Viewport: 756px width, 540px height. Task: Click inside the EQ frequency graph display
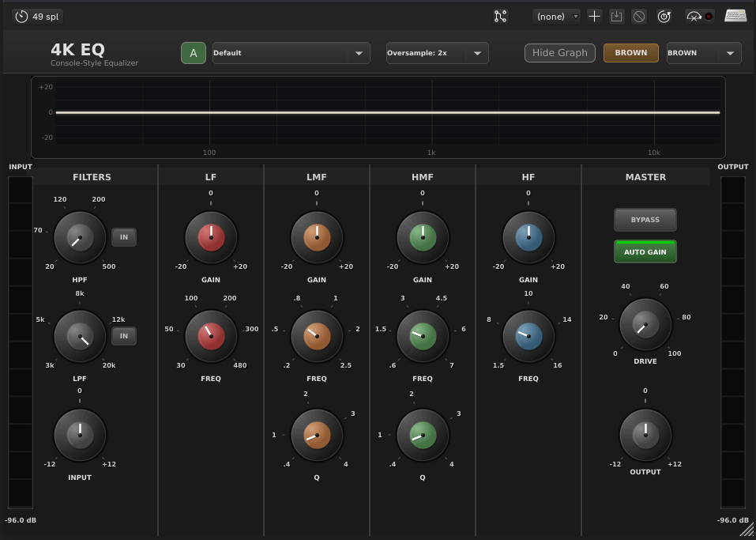[x=378, y=115]
